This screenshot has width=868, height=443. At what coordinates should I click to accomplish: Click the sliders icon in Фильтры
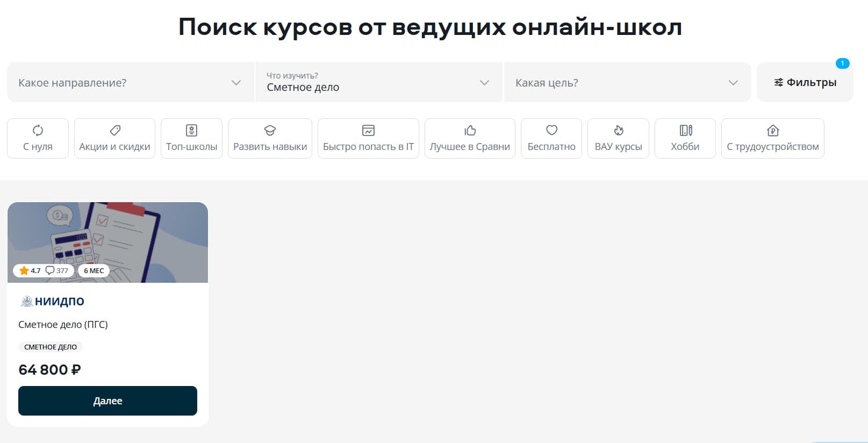coord(778,82)
